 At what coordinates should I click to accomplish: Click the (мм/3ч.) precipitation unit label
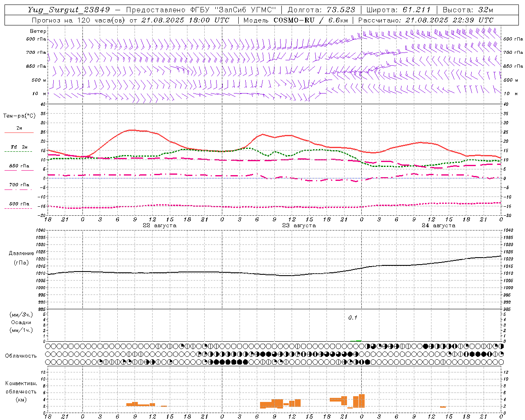click(x=21, y=315)
